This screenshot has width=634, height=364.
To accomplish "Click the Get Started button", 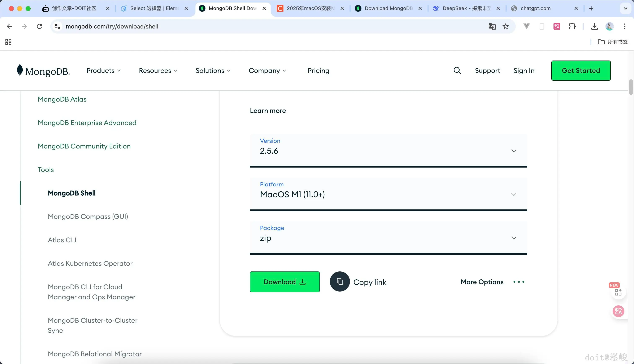I will pos(581,71).
